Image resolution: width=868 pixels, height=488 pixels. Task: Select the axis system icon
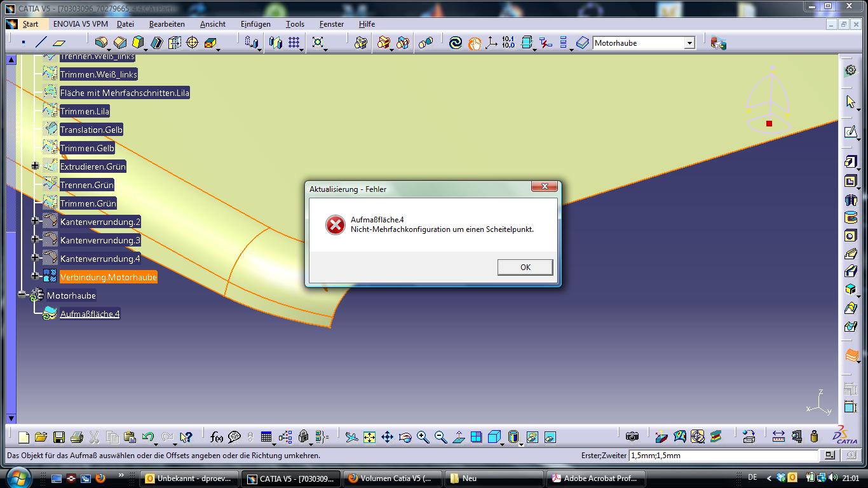pos(491,43)
